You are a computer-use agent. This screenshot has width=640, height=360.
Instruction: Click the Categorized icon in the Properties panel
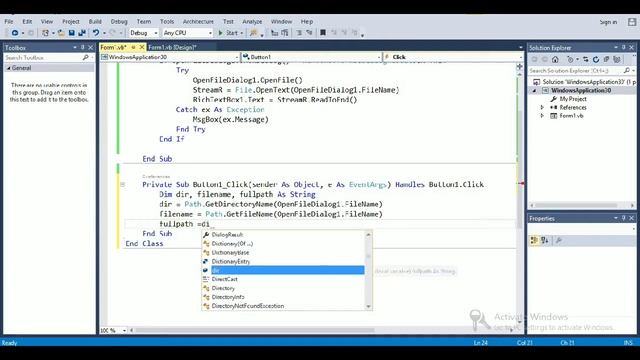pos(534,240)
